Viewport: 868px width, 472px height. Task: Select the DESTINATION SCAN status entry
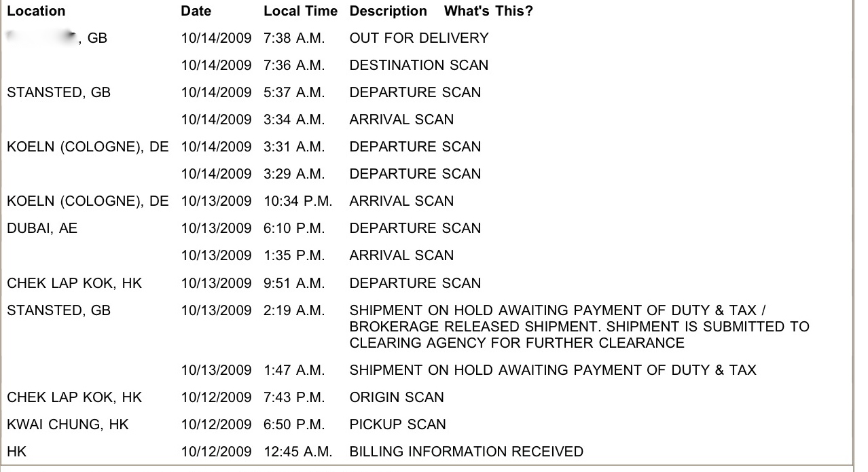(x=418, y=65)
